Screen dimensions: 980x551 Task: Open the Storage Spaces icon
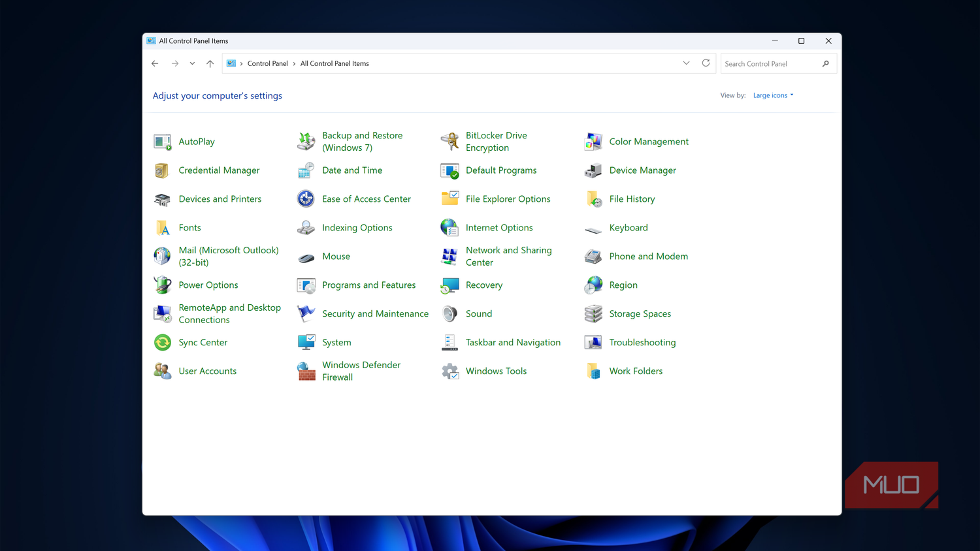[x=593, y=314]
